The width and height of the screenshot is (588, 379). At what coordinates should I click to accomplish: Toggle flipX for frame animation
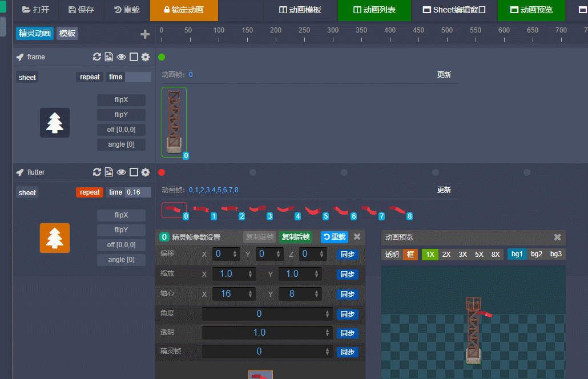point(121,100)
